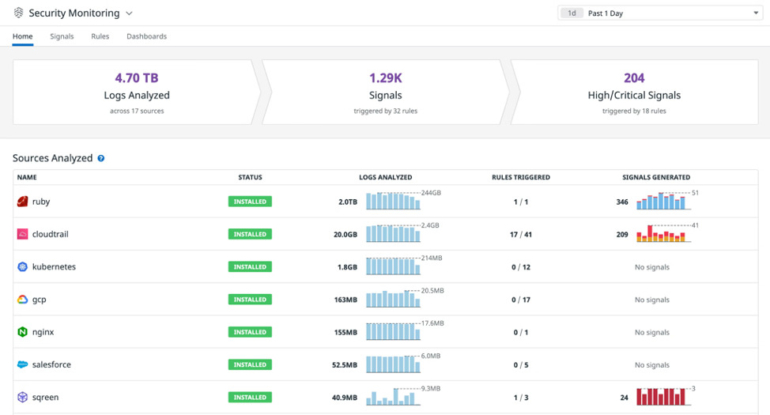Click the Security Monitoring shield icon
770x415 pixels.
click(x=18, y=13)
